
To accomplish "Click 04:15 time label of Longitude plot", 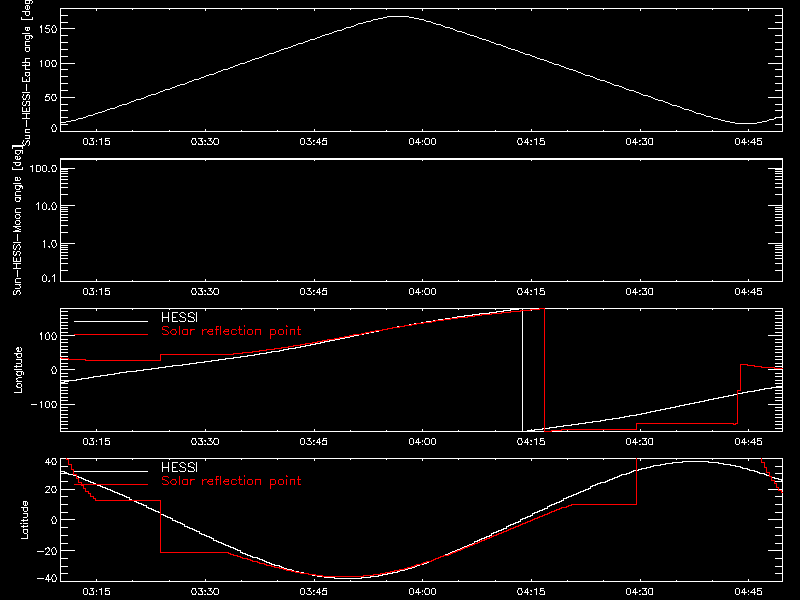I will click(x=531, y=441).
